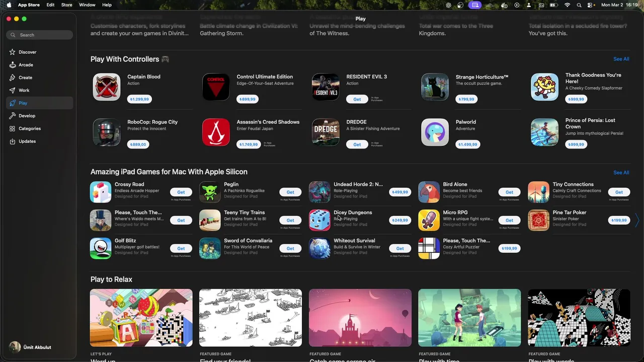Open the Peglin goblin icon
644x362 pixels.
tap(210, 192)
